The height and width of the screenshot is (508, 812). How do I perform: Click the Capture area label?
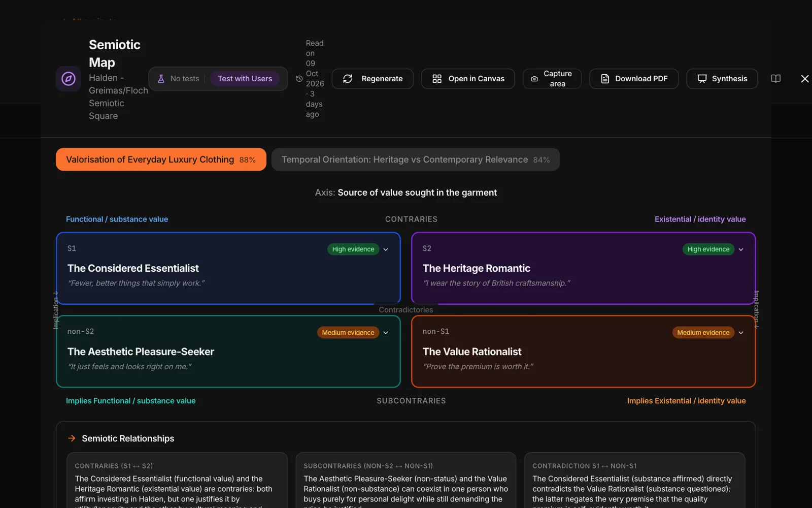coord(558,79)
